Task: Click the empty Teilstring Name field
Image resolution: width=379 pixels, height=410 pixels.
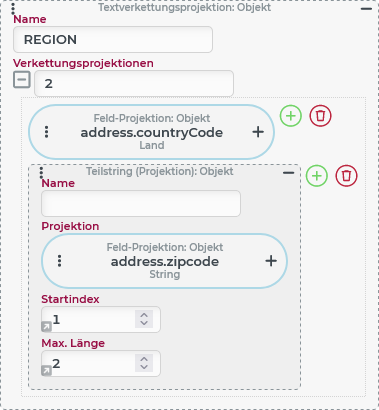Action: (141, 203)
